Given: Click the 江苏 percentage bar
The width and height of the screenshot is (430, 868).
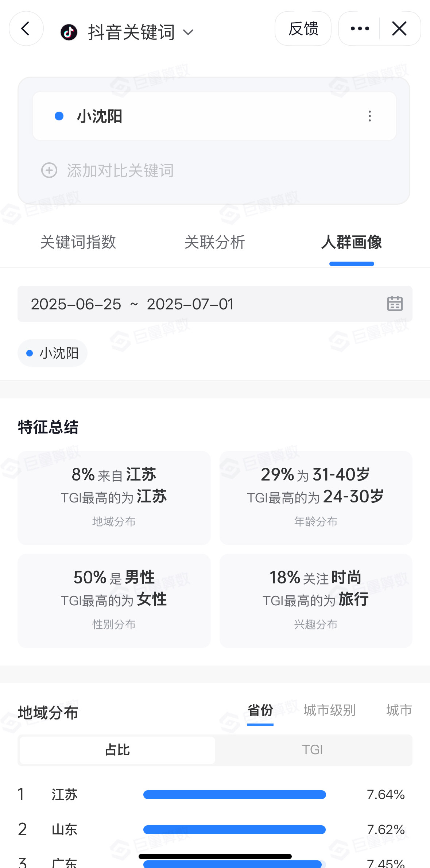Looking at the screenshot, I should (x=235, y=794).
